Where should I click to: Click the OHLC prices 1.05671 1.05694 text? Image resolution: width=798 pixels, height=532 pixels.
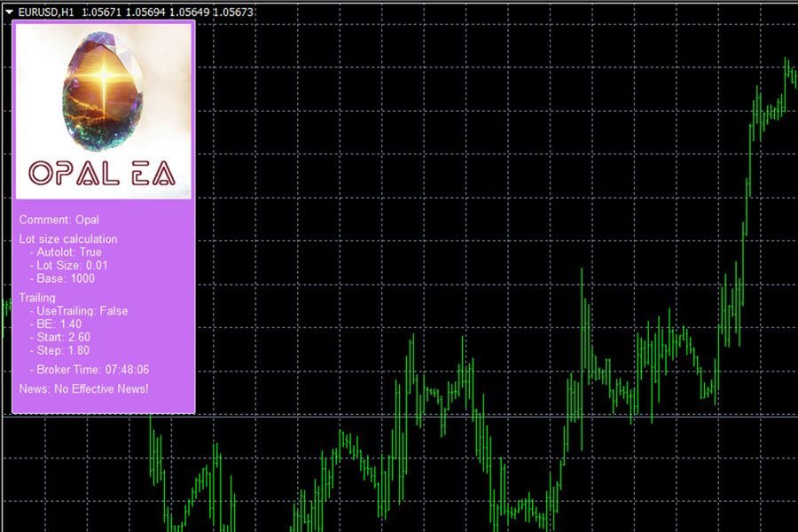point(168,12)
